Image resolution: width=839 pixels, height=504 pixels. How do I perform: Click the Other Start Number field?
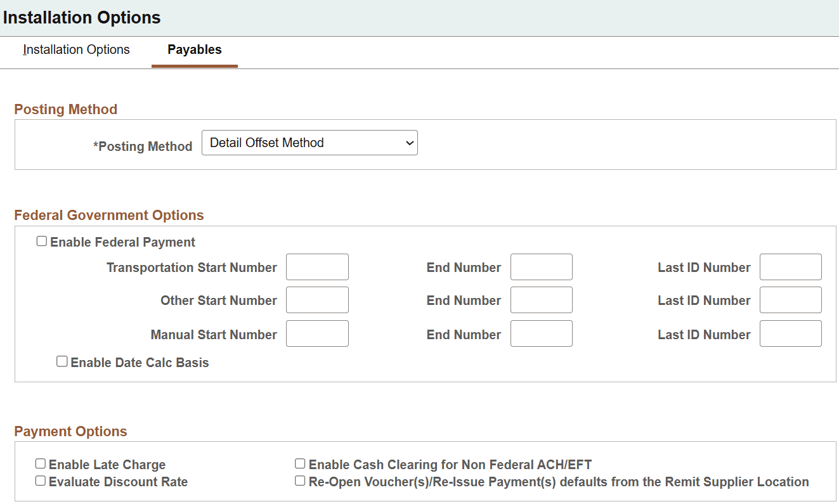click(x=317, y=299)
